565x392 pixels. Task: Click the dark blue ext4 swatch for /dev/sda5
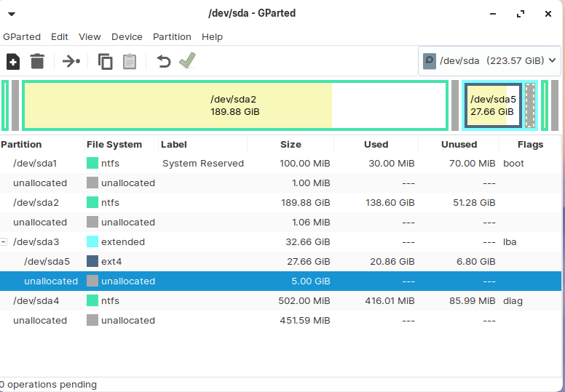click(x=92, y=261)
